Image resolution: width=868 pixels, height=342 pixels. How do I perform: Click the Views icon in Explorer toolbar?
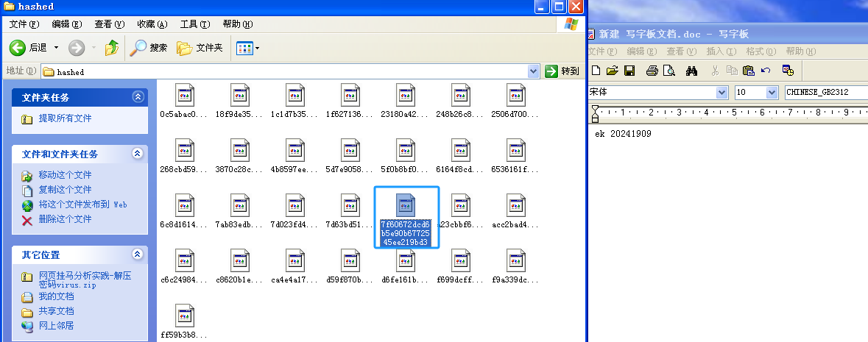point(244,48)
